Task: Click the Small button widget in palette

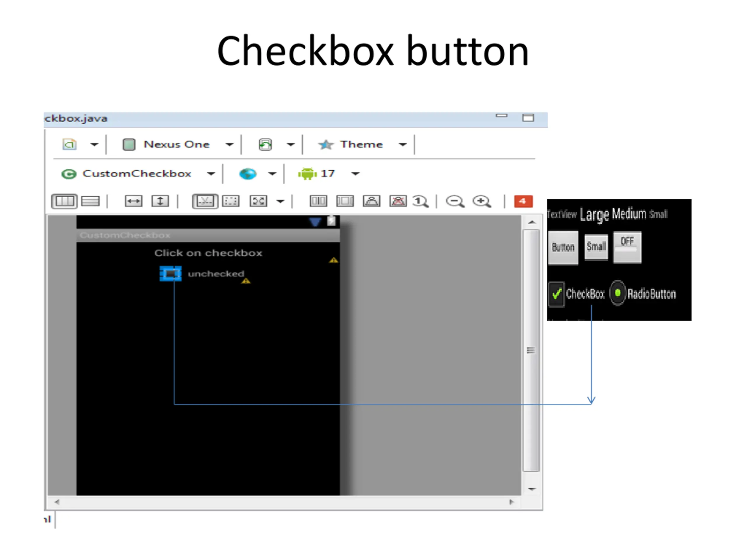Action: click(596, 247)
